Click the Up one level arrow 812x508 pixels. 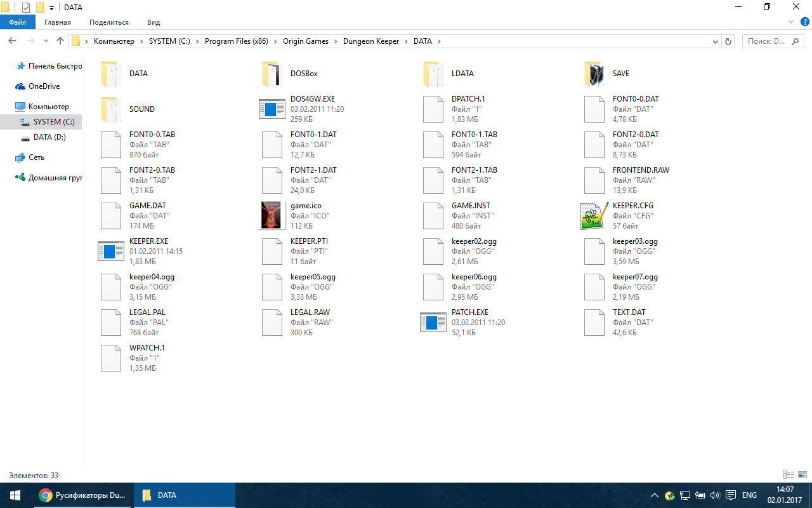pyautogui.click(x=60, y=41)
